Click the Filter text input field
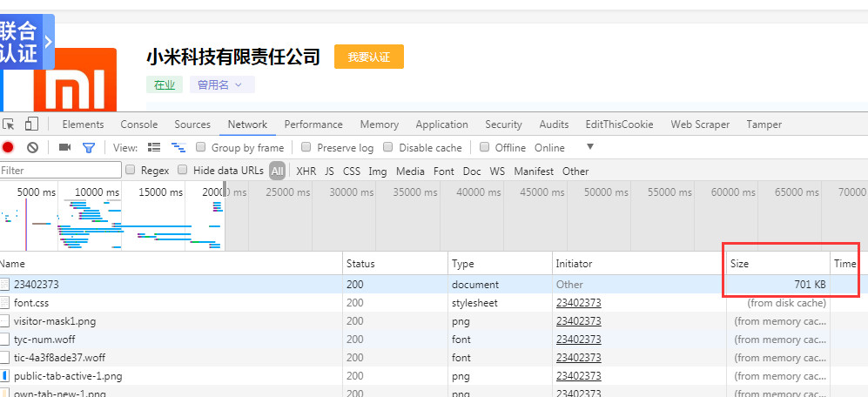 (x=60, y=170)
